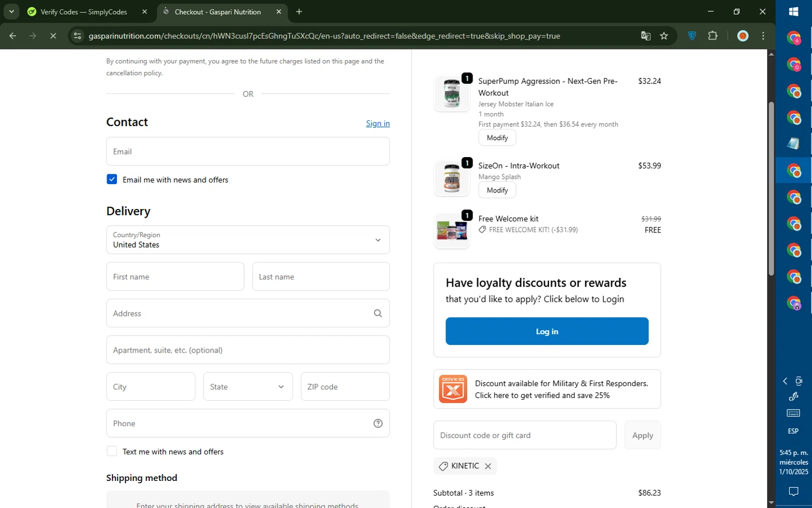Click the Apartment, suite field
The width and height of the screenshot is (812, 508).
pyautogui.click(x=248, y=350)
